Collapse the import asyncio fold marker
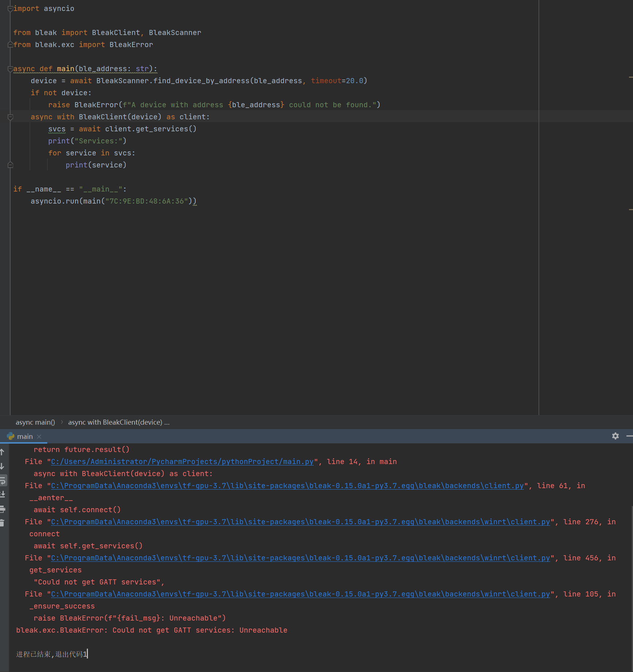Image resolution: width=633 pixels, height=672 pixels. pyautogui.click(x=10, y=9)
